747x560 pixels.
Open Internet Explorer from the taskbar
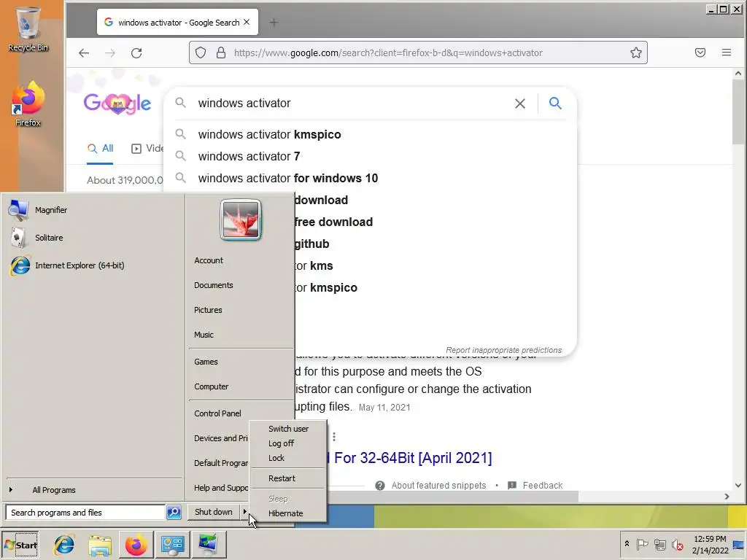pyautogui.click(x=63, y=545)
